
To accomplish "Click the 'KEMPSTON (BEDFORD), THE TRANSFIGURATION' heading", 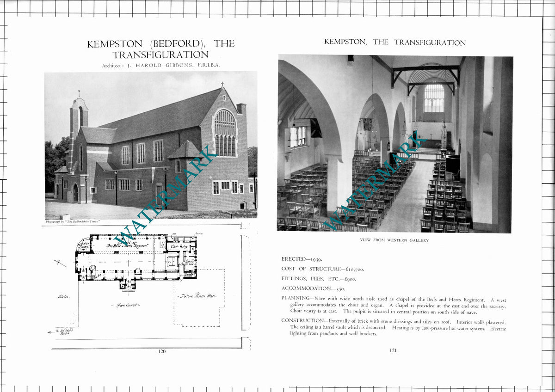I will [x=161, y=49].
